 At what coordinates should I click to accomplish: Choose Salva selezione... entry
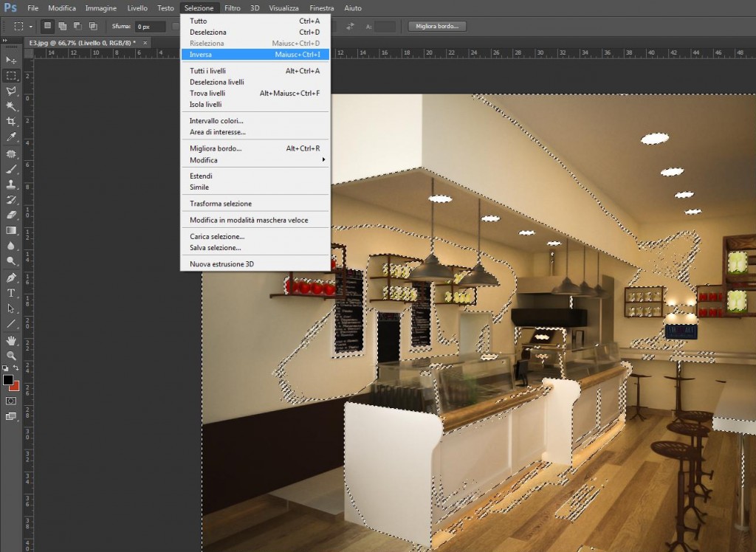coord(255,248)
